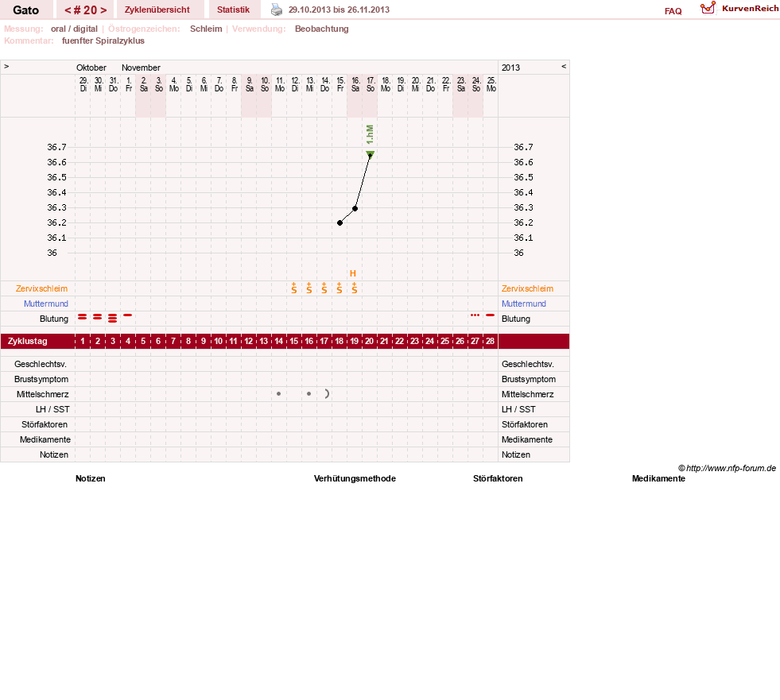Click the 25. Mo date column header
Screen dimensions: 780x700
[x=491, y=84]
